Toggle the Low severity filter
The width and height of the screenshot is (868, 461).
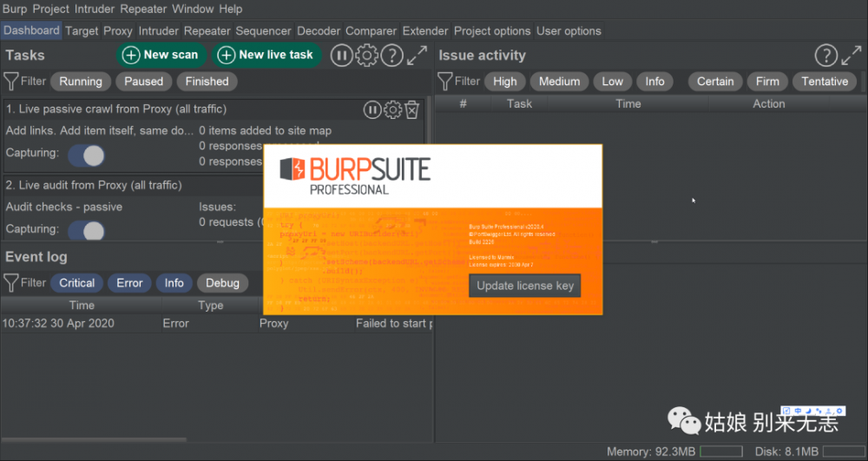pyautogui.click(x=612, y=82)
